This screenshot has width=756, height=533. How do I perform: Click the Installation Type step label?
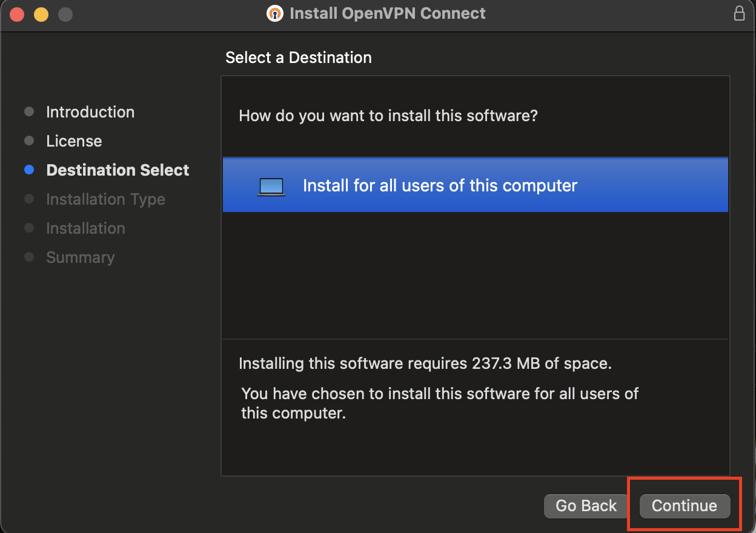tap(105, 199)
